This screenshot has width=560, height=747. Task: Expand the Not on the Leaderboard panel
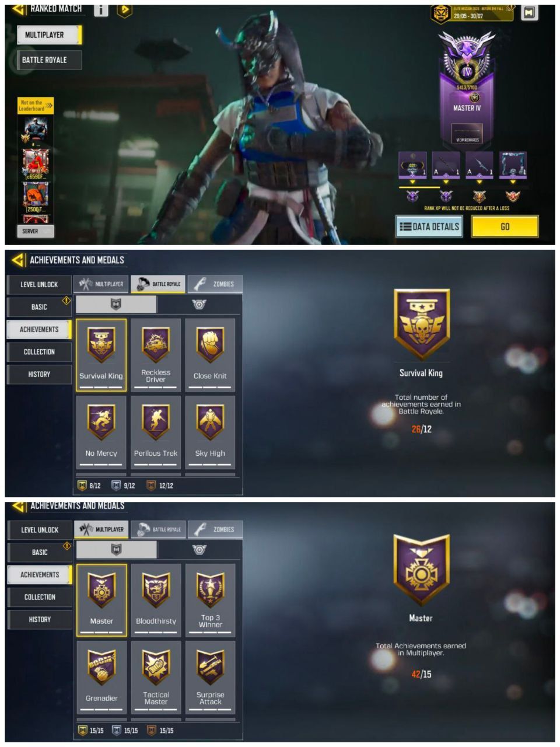pyautogui.click(x=36, y=105)
